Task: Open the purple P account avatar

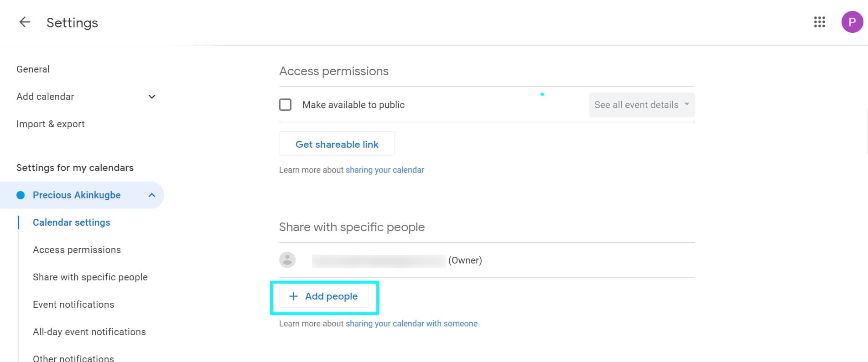Action: [x=852, y=22]
